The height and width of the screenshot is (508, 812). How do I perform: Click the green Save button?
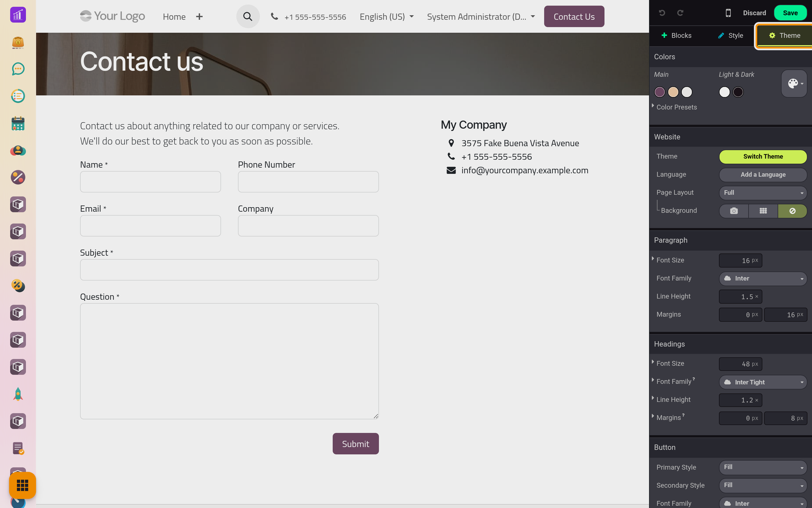(x=790, y=13)
